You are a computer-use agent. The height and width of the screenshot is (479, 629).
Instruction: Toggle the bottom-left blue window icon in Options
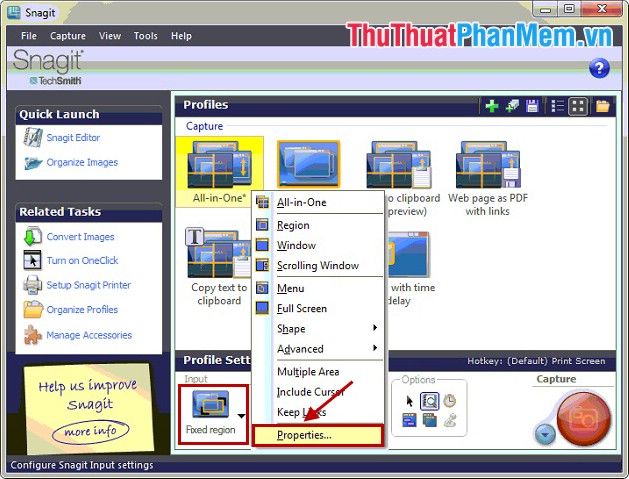(x=409, y=420)
